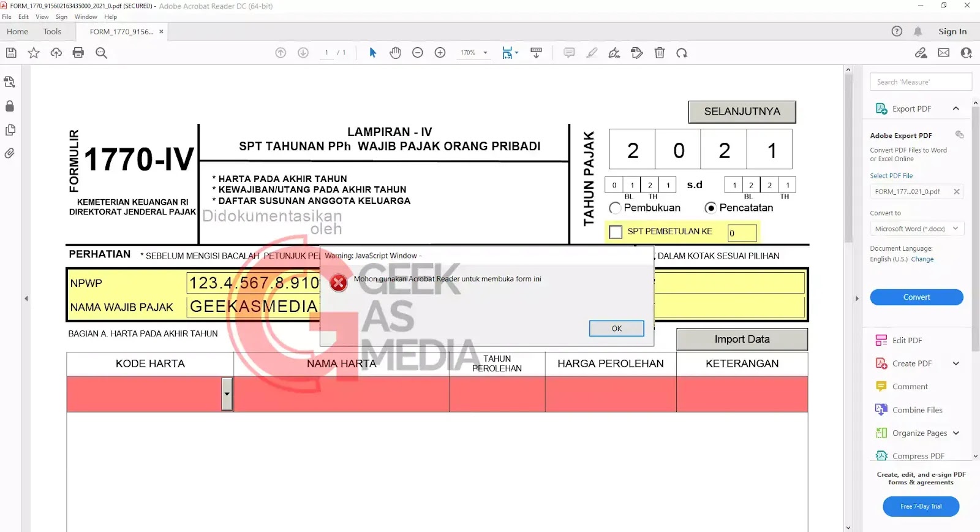Click the Import Data button
Image resolution: width=980 pixels, height=532 pixels.
[x=742, y=340]
